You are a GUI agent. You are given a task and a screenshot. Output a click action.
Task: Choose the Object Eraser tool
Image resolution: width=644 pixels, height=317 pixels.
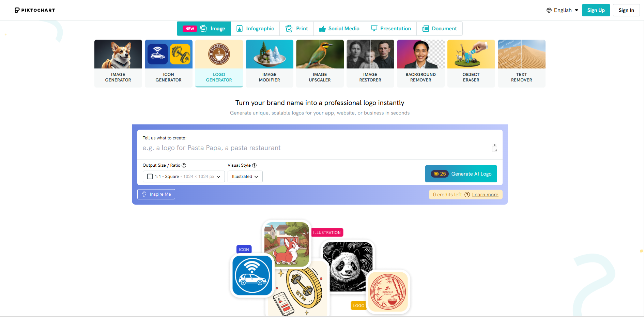[471, 63]
